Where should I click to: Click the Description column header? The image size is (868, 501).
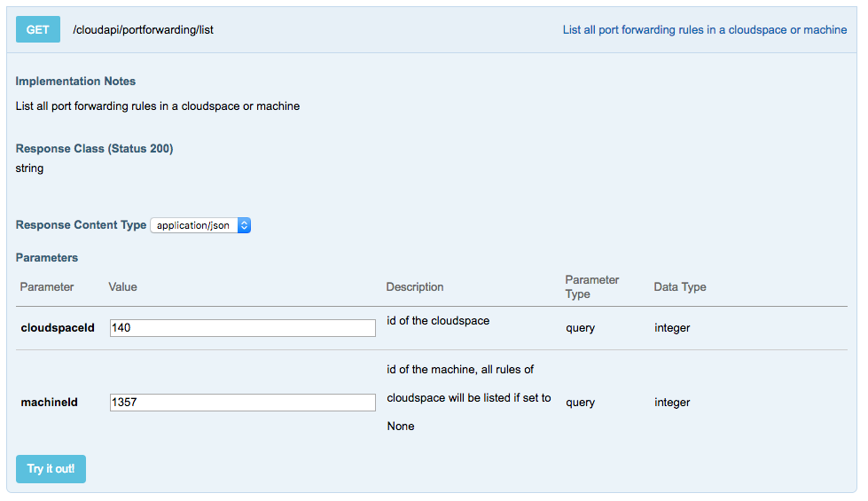[415, 287]
